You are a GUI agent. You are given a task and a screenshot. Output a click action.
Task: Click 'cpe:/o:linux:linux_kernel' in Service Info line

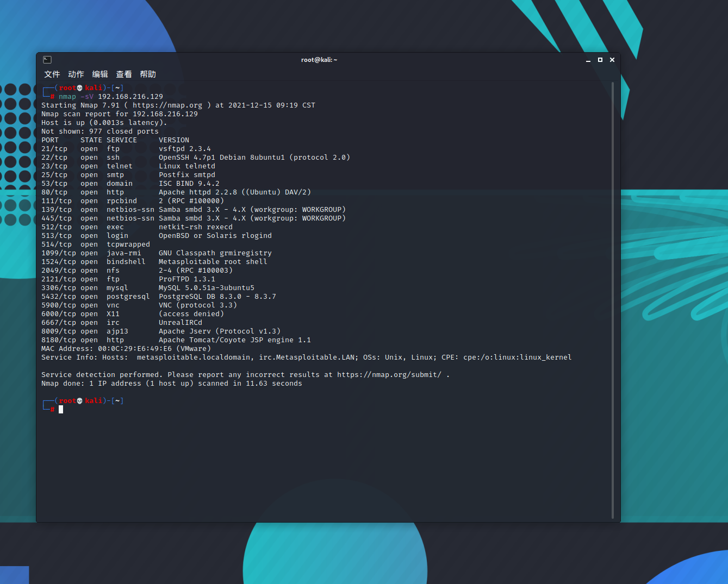(518, 357)
